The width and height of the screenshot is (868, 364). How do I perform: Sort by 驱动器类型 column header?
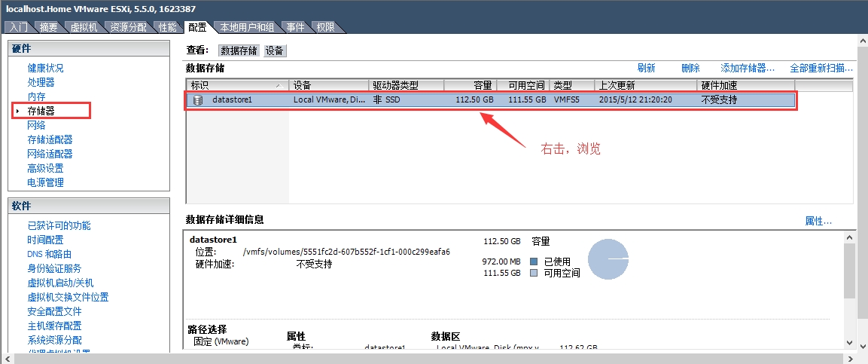tap(407, 85)
